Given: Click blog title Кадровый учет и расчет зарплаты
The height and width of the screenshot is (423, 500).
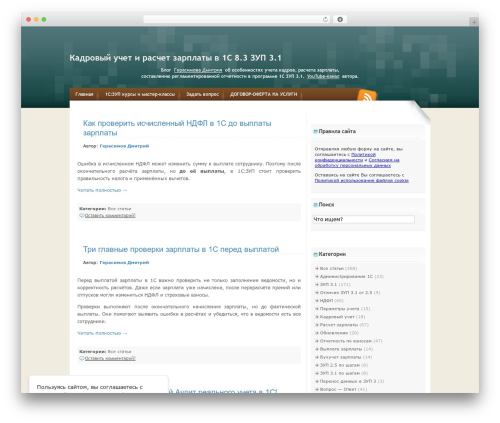Looking at the screenshot, I should tap(175, 58).
